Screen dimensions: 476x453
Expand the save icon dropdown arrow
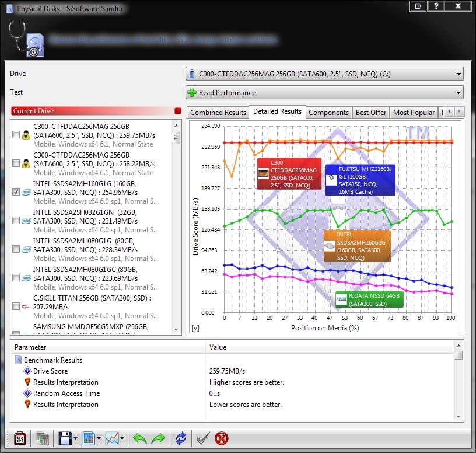[76, 438]
